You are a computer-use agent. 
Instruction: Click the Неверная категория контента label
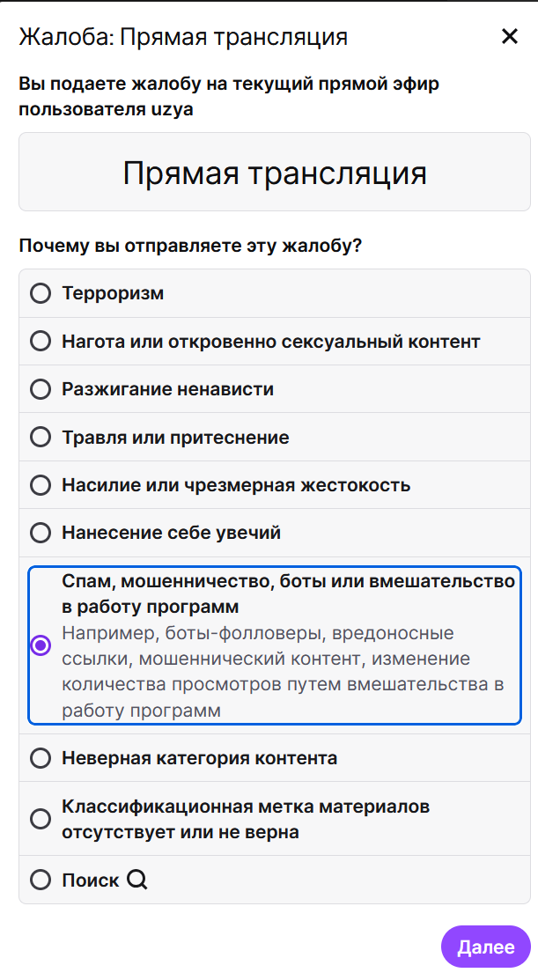[x=199, y=758]
